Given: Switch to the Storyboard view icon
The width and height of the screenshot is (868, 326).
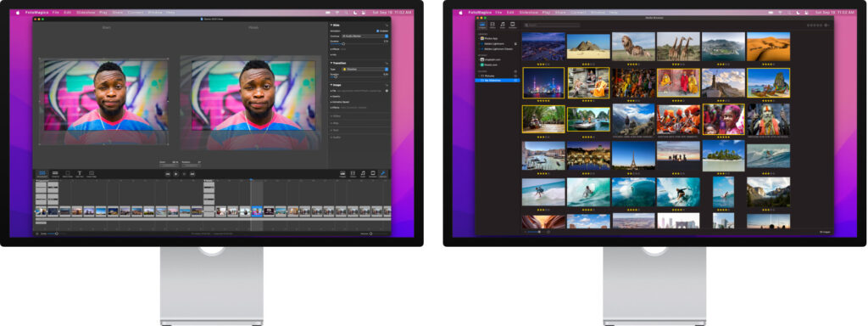Looking at the screenshot, I should click(42, 173).
